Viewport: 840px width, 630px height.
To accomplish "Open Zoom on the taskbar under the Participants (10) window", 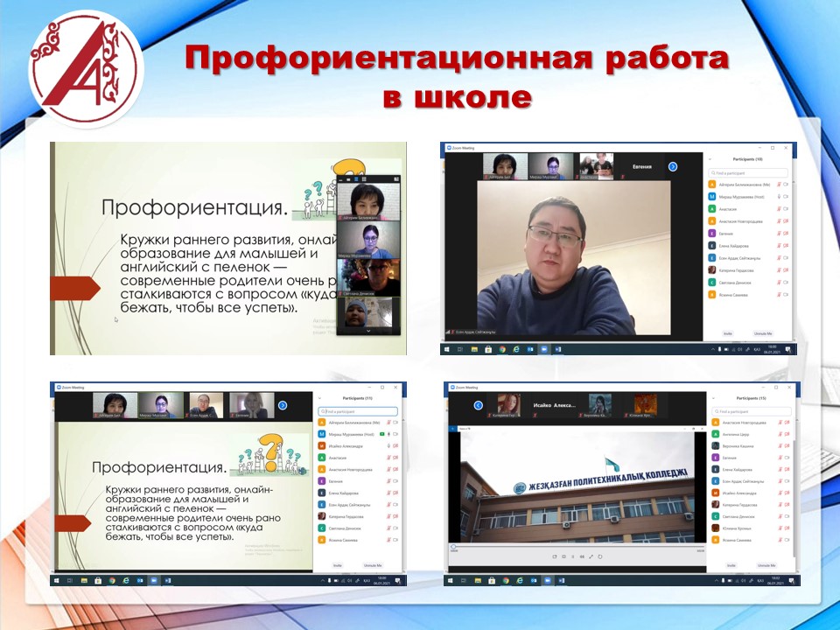I will pos(543,349).
